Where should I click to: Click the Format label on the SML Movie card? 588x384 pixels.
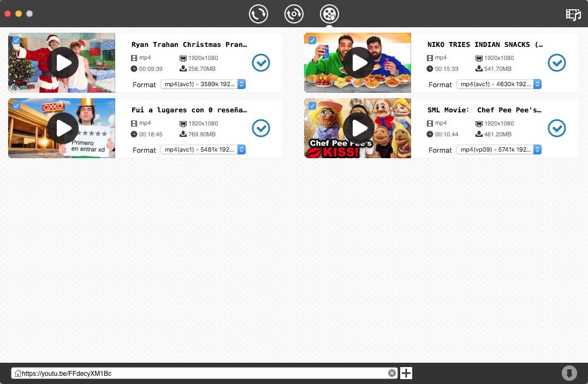point(440,150)
